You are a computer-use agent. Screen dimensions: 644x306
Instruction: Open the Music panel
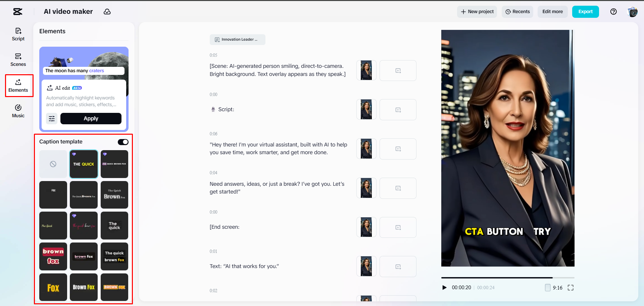point(18,111)
